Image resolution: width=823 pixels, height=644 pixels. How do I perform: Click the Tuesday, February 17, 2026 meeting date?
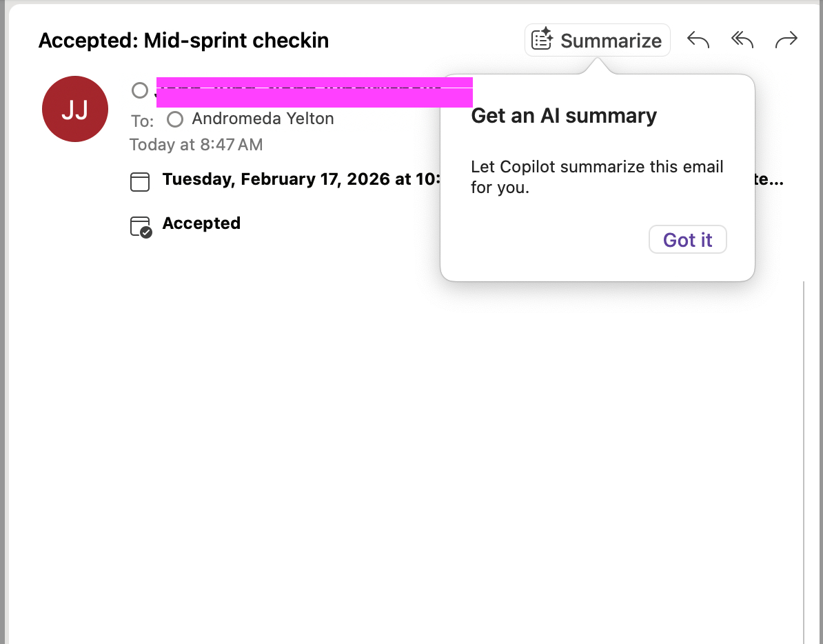click(x=301, y=179)
